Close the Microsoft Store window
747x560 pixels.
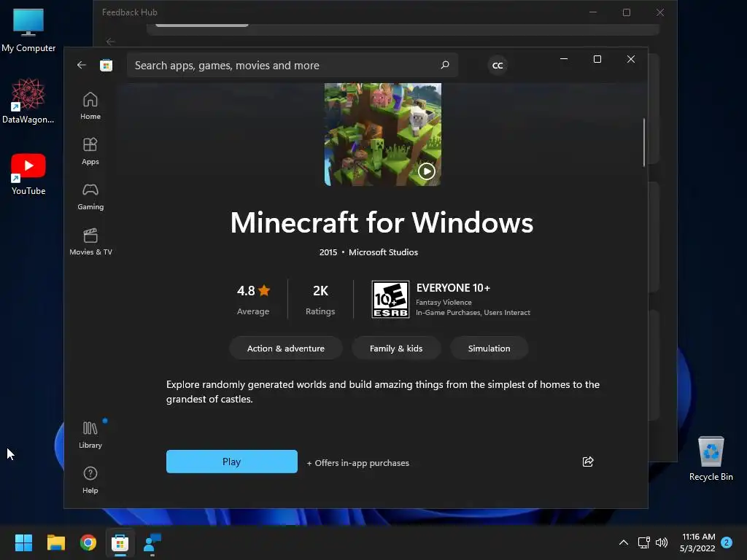click(x=631, y=59)
